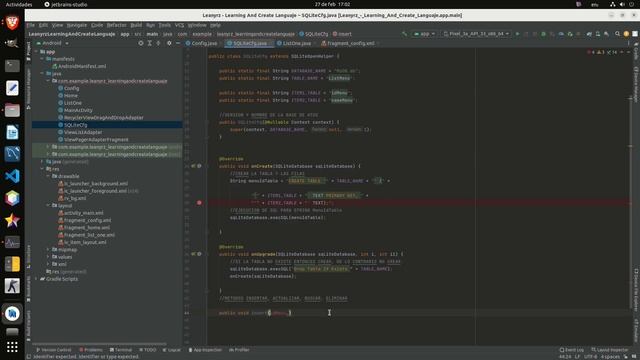640x360 pixels.
Task: Open the LibreOffice Writer dock icon
Action: coord(12,132)
